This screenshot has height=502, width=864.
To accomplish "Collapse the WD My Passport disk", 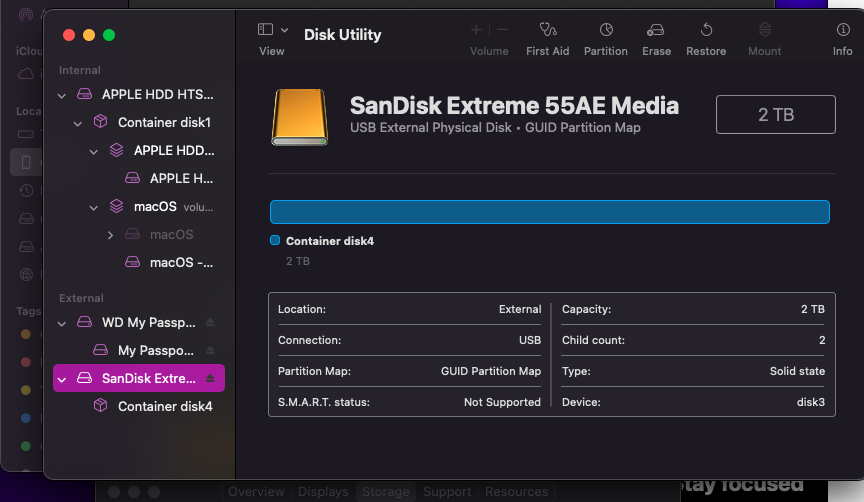I will 63,323.
